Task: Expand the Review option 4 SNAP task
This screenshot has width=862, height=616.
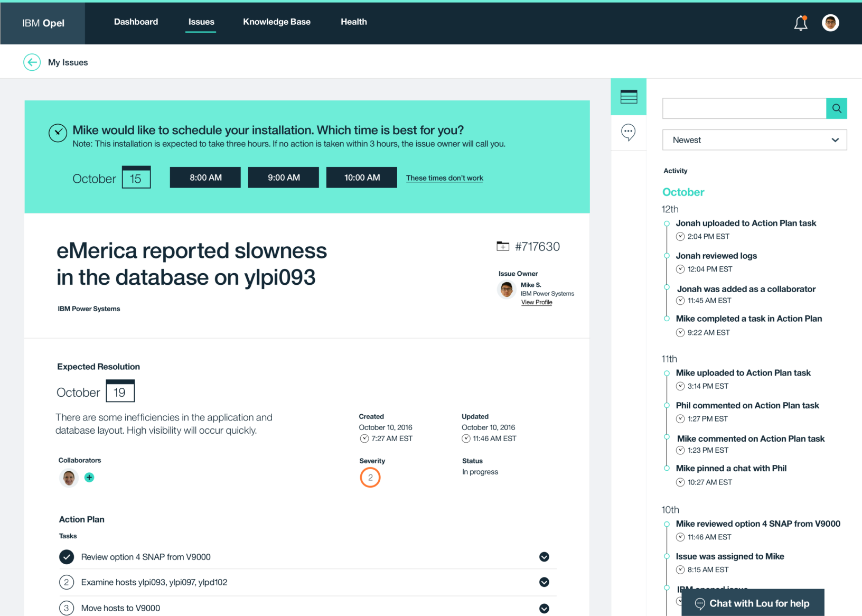Action: tap(544, 557)
